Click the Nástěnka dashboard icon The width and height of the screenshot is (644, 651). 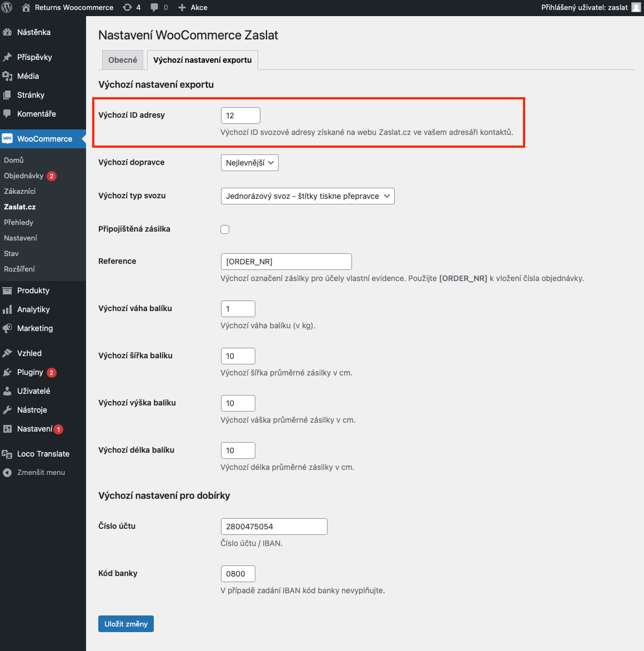[x=7, y=32]
